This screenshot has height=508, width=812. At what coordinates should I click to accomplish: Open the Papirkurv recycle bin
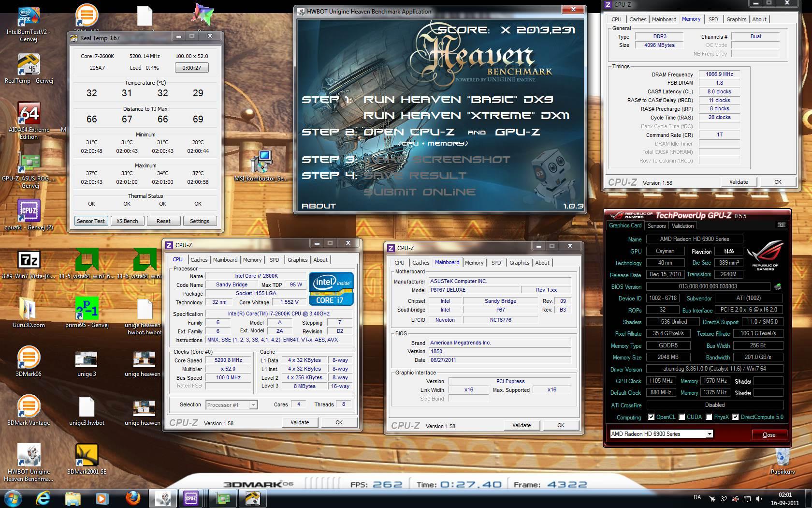pyautogui.click(x=783, y=461)
